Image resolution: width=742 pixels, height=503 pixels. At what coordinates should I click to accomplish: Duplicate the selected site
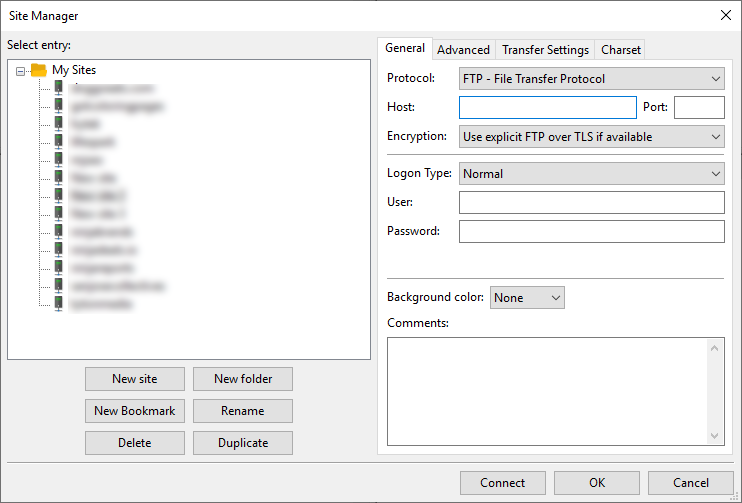pyautogui.click(x=243, y=443)
